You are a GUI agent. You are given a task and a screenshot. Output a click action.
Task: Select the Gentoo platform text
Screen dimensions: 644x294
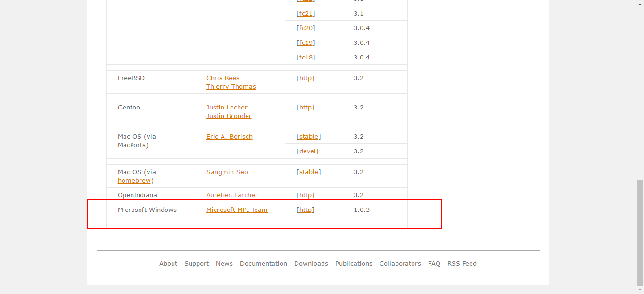click(x=129, y=107)
